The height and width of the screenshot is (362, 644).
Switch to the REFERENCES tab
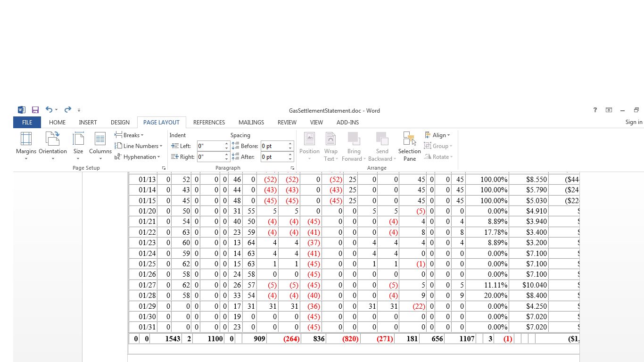pyautogui.click(x=209, y=123)
